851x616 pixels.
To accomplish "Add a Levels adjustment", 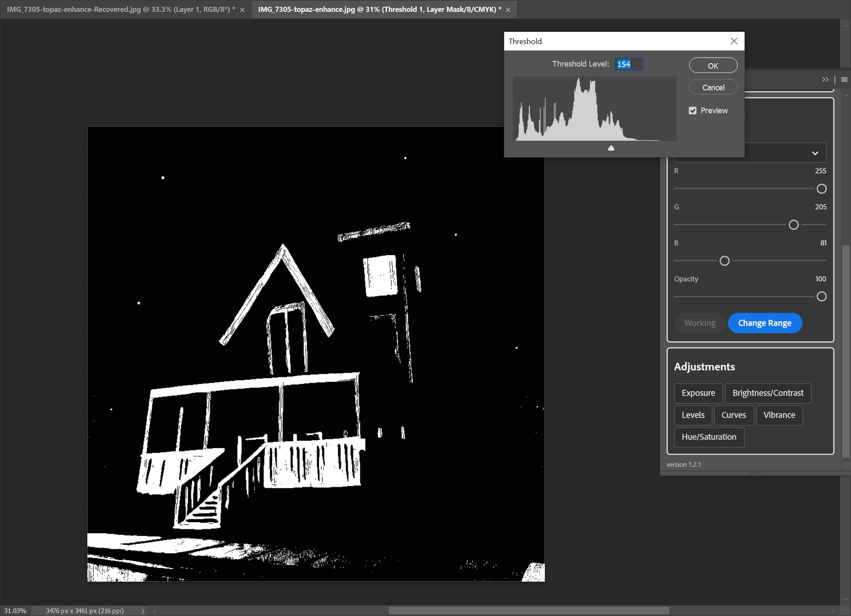I will 693,415.
